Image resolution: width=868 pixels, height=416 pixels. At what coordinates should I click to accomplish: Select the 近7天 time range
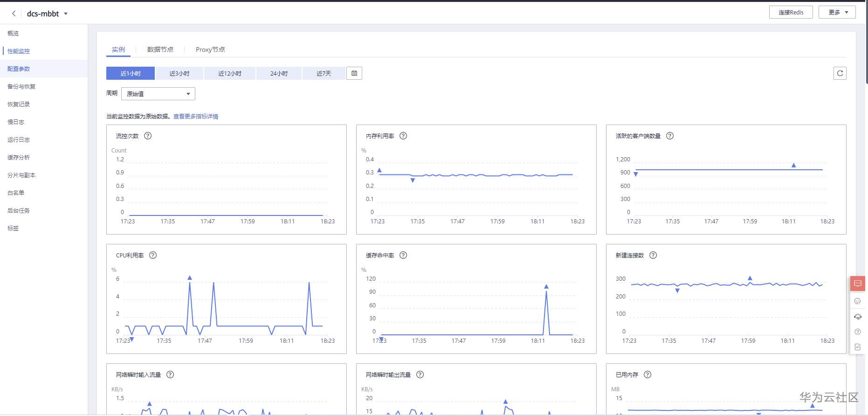click(x=324, y=73)
